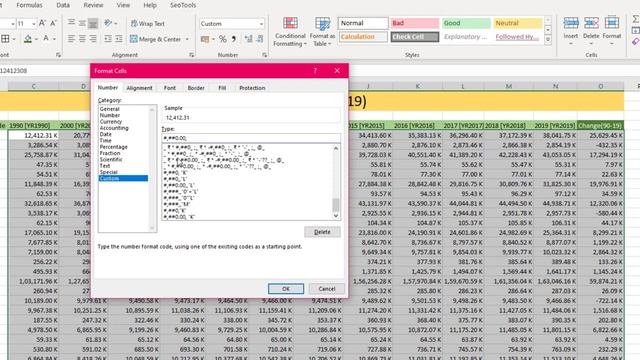Click the Decrease Font Size icon
The image size is (640, 360).
click(53, 23)
